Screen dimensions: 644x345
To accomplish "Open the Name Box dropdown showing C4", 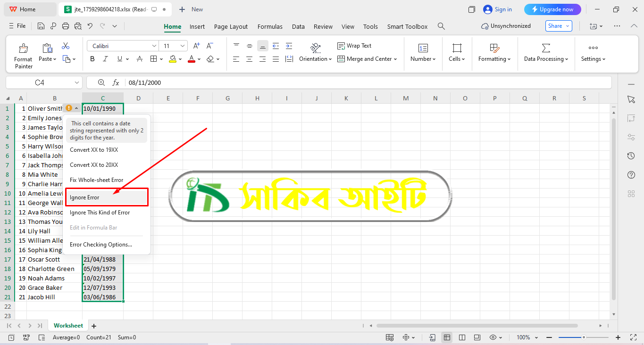I will tap(77, 82).
